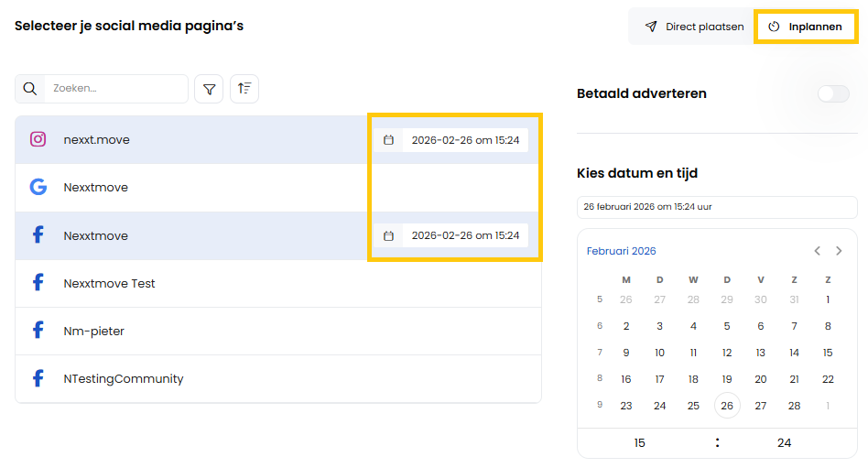Click the Zoeken search field
This screenshot has width=868, height=468.
coord(115,89)
